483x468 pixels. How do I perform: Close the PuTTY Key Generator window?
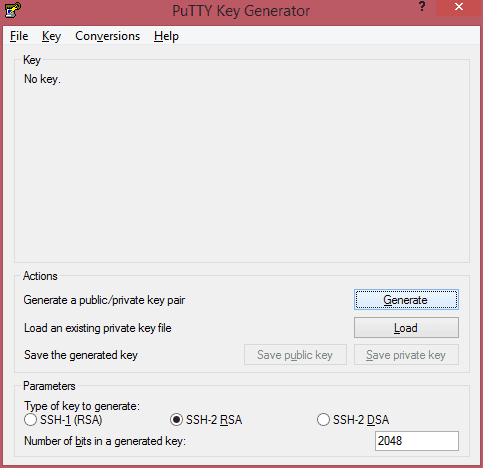click(x=459, y=7)
